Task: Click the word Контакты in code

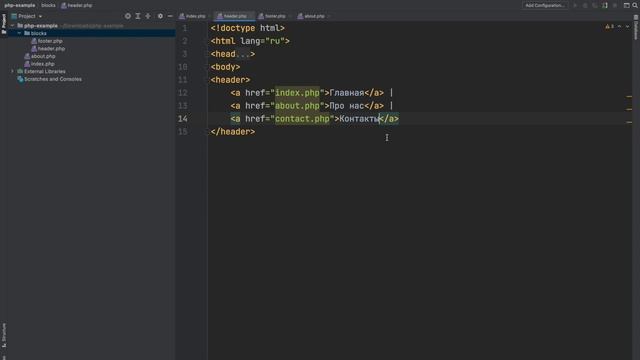Action: coord(360,119)
